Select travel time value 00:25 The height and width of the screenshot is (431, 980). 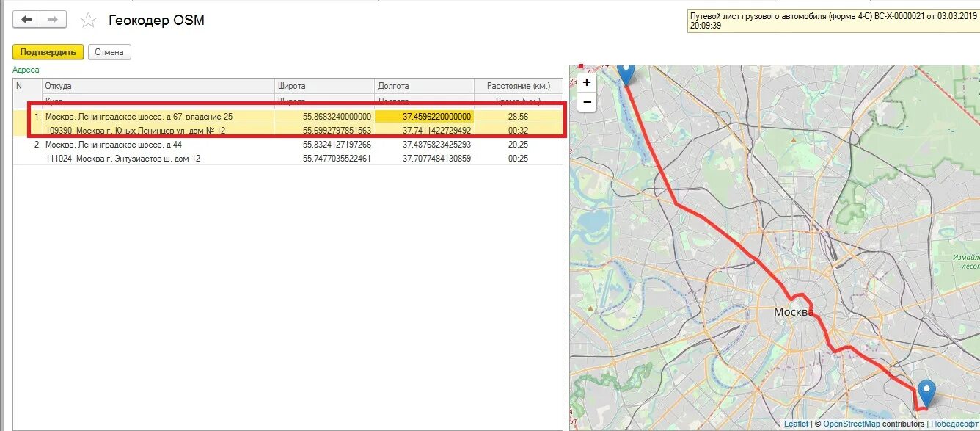coord(518,158)
